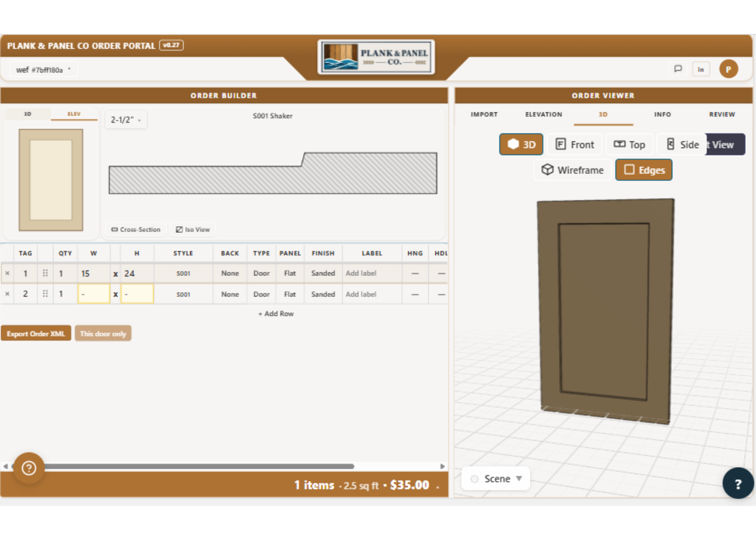This screenshot has width=756, height=540.
Task: Open the Type 'Door' dropdown in row 1
Action: pyautogui.click(x=262, y=273)
